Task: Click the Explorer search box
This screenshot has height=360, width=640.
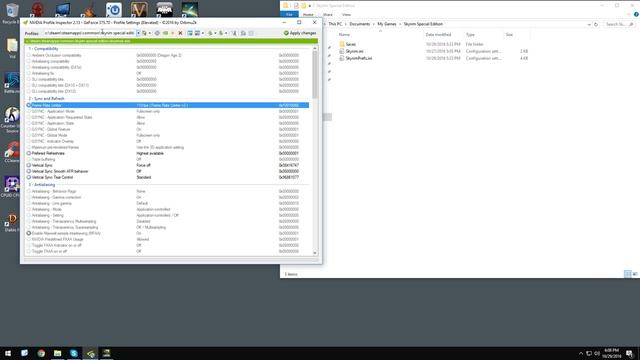Action: pos(619,24)
